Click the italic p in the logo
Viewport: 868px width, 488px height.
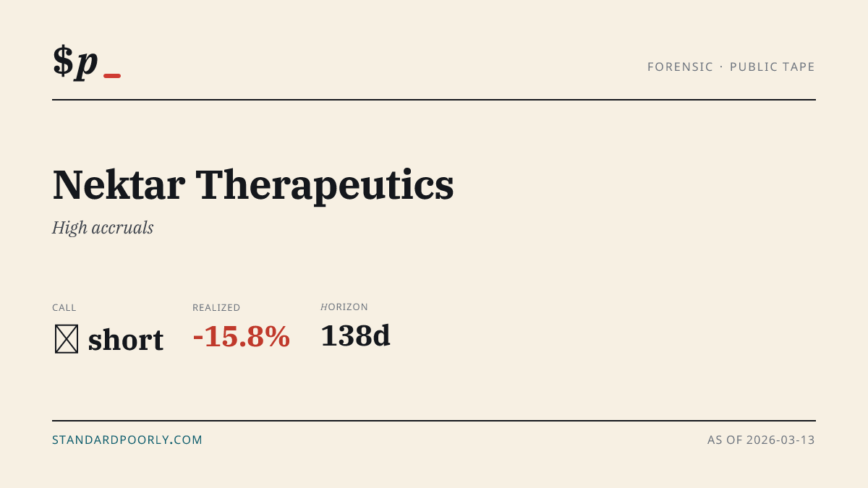point(87,64)
